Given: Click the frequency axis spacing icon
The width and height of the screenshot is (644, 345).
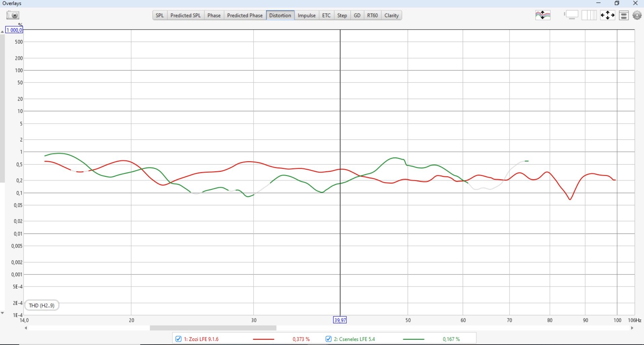Looking at the screenshot, I should [589, 15].
